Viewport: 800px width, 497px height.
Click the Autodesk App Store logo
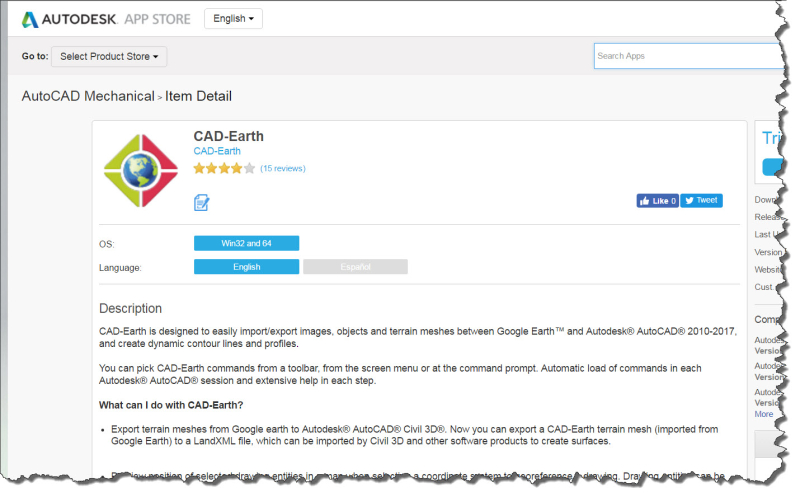point(106,19)
